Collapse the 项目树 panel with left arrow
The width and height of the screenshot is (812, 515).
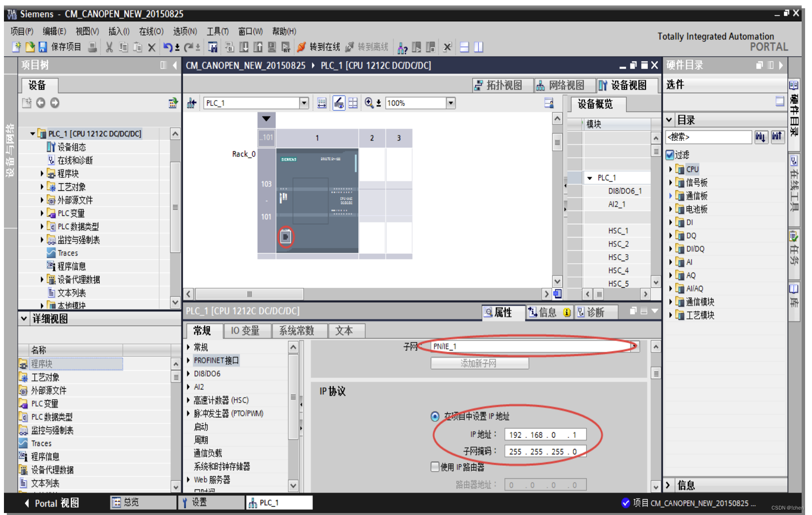[x=175, y=65]
